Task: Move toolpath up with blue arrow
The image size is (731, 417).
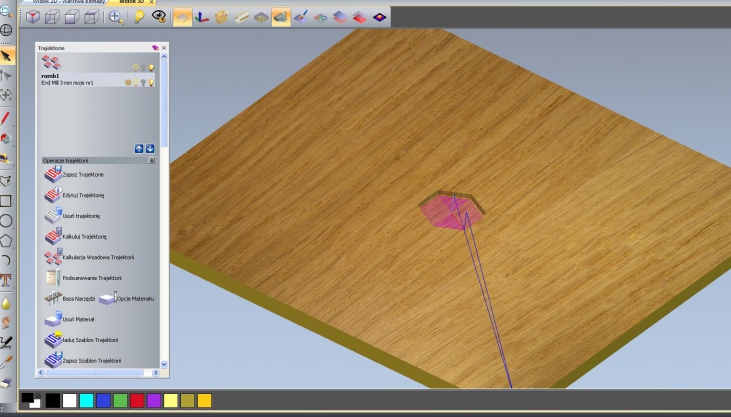Action: (x=139, y=148)
